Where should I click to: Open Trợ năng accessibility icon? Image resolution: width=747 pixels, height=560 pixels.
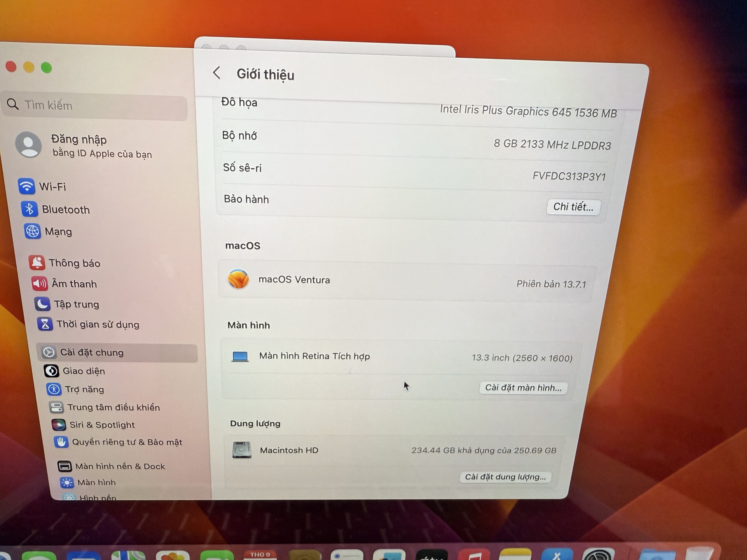pos(54,389)
